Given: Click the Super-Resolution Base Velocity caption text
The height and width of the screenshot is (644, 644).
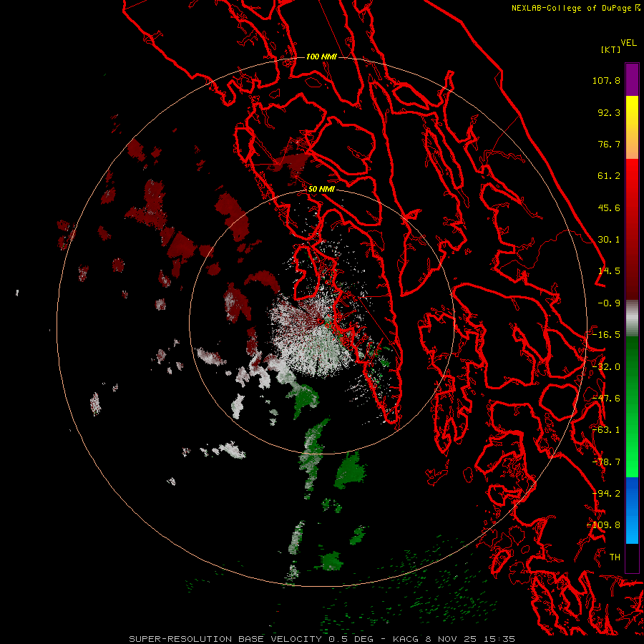Looking at the screenshot, I should coord(321,639).
